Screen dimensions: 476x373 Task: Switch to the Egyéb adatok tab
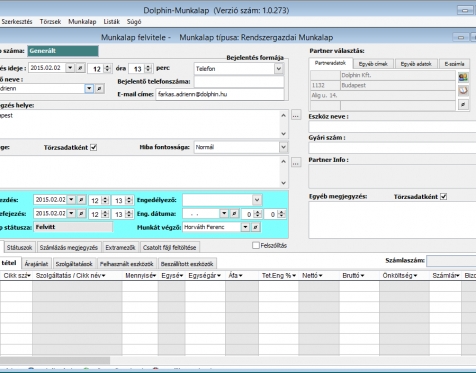coord(416,64)
